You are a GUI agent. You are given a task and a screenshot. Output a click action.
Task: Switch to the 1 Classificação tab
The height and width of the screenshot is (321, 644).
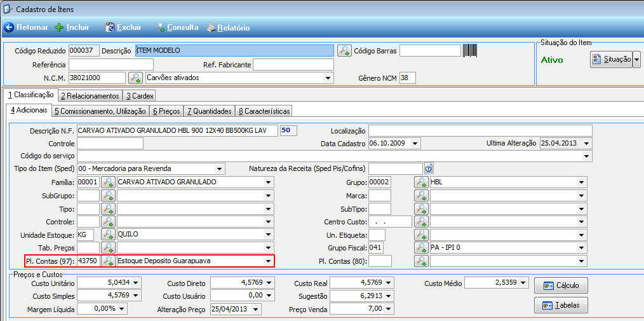[x=31, y=95]
